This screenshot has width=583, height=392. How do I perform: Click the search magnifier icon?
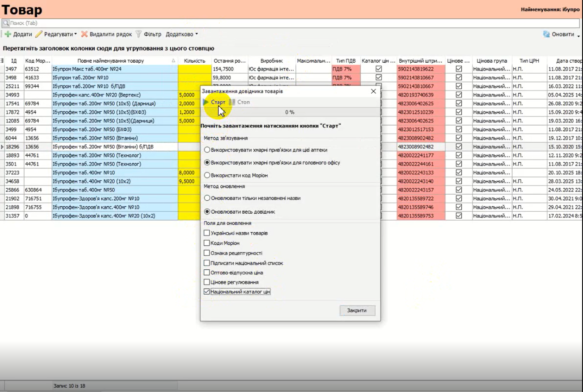[x=6, y=23]
